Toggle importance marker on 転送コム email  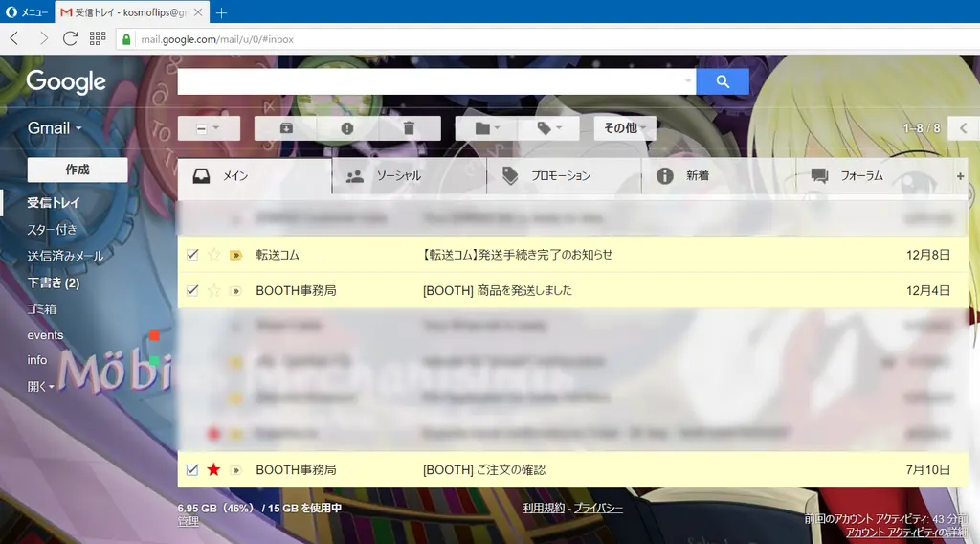235,255
